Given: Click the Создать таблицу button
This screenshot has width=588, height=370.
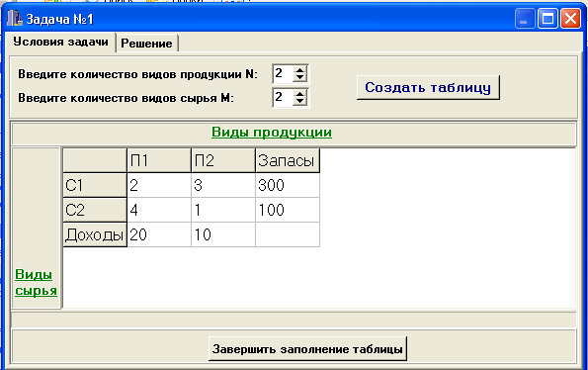Looking at the screenshot, I should click(428, 87).
